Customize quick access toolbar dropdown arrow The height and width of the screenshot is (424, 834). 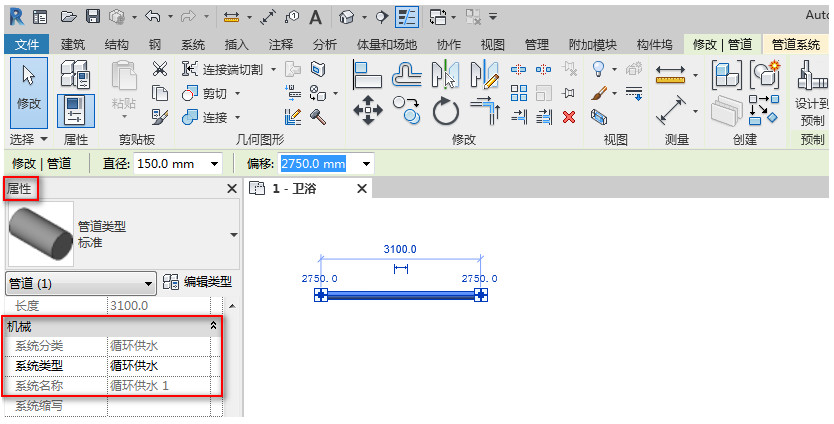[493, 17]
